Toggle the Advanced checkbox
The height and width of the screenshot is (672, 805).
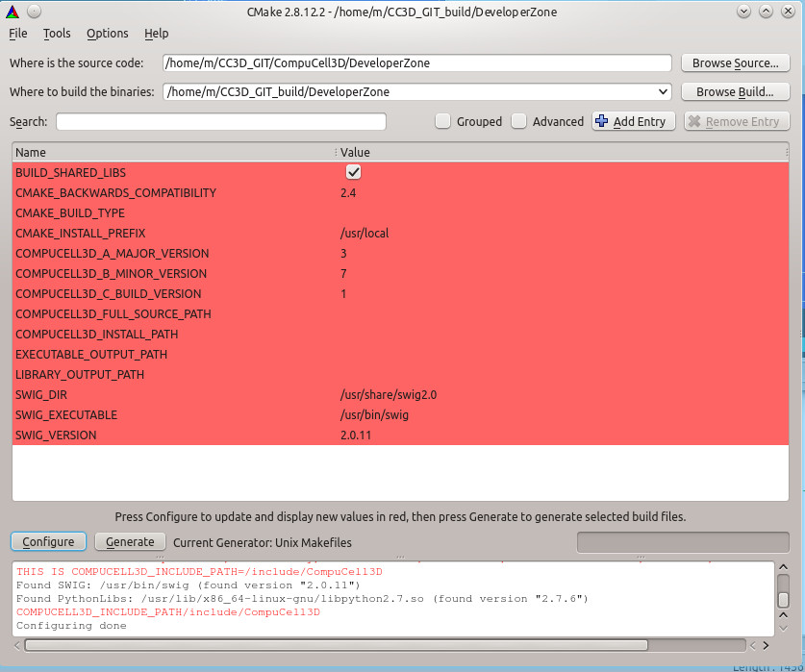(x=519, y=121)
